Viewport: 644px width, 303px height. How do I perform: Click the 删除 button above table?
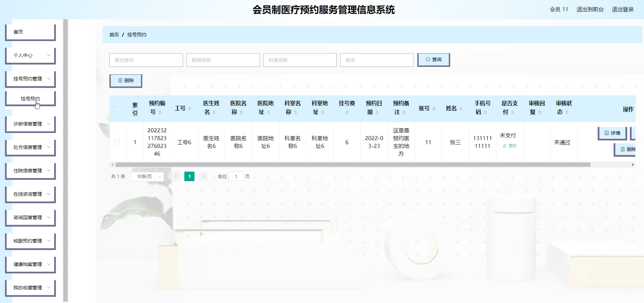pos(126,81)
